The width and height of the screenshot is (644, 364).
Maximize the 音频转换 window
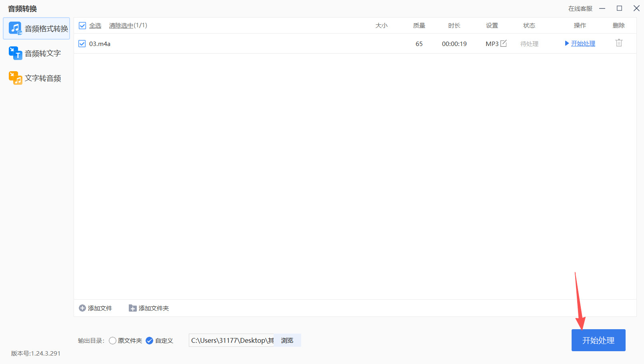[x=619, y=8]
